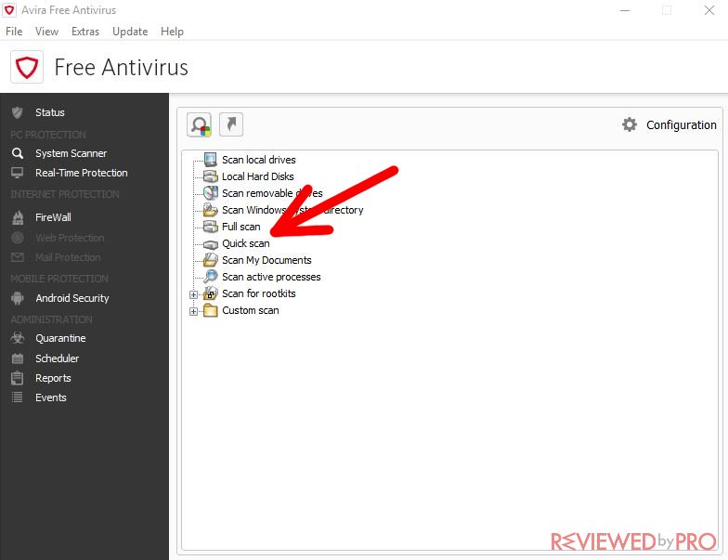
Task: Click the Web Protection globe icon
Action: 18,238
